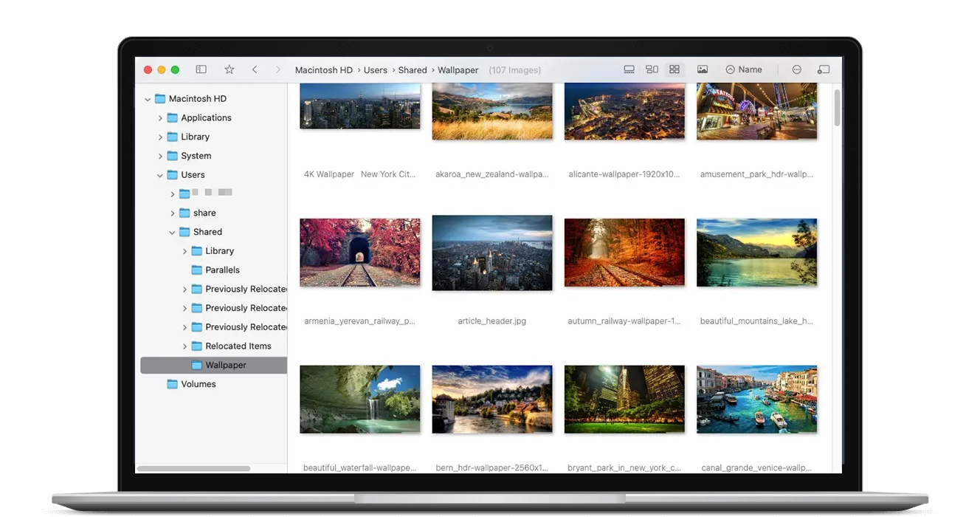Screen dimensions: 980x517
Task: Click the star favorites icon
Action: (x=229, y=69)
